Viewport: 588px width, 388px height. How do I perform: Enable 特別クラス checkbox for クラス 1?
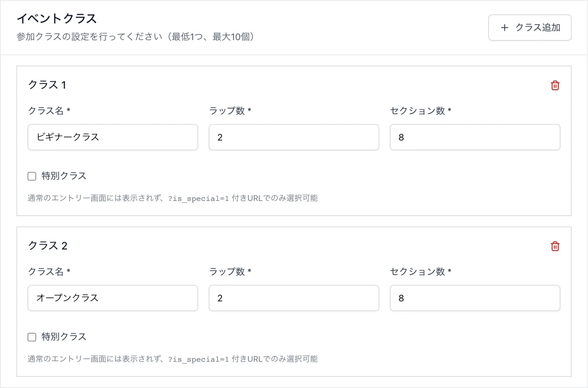pos(32,176)
